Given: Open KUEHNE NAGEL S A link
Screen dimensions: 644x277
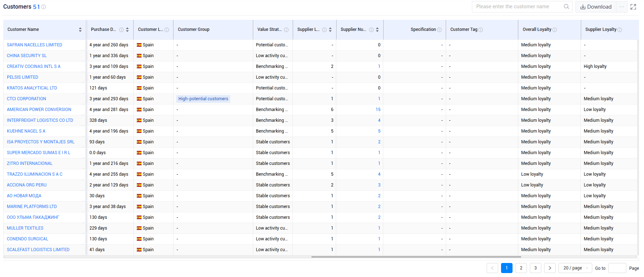Looking at the screenshot, I should tap(26, 131).
